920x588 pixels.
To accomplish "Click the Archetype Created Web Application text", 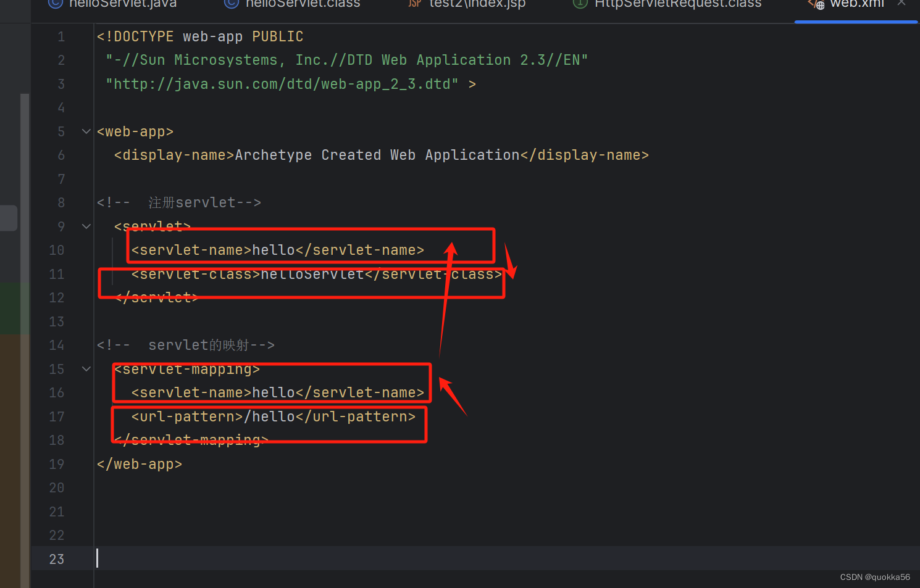I will pyautogui.click(x=377, y=155).
